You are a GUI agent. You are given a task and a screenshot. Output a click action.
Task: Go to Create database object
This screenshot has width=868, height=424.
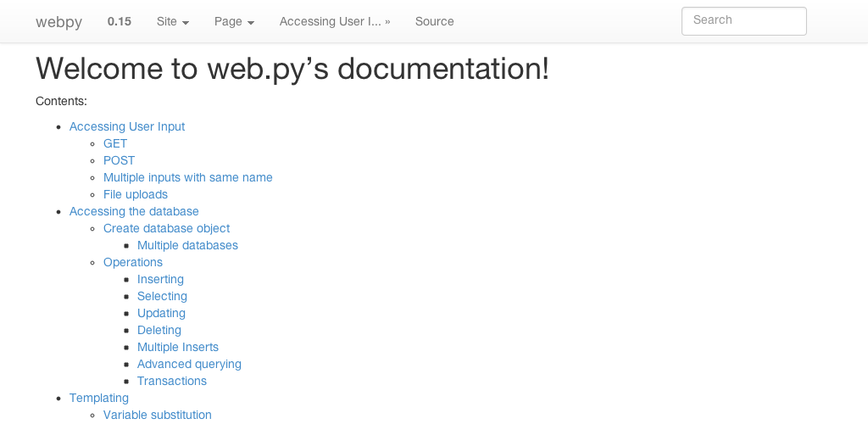[x=166, y=228]
